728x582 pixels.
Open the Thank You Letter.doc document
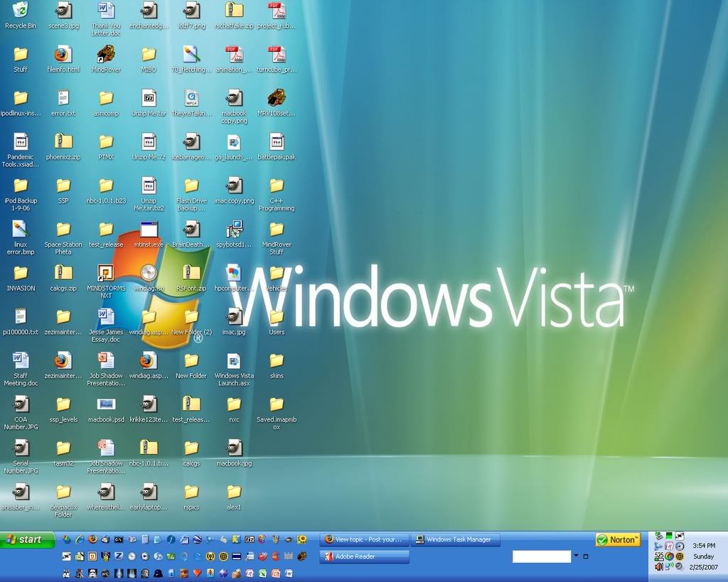point(106,18)
